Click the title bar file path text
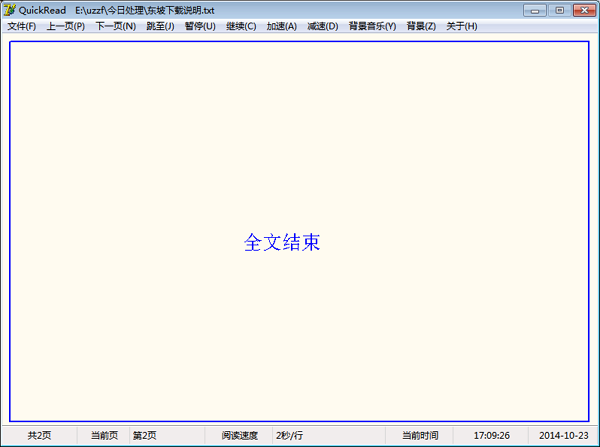 (x=145, y=10)
